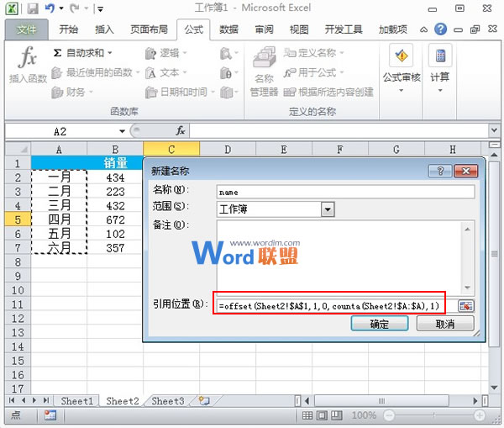Open Lookup & Reference functions icon

tap(226, 53)
